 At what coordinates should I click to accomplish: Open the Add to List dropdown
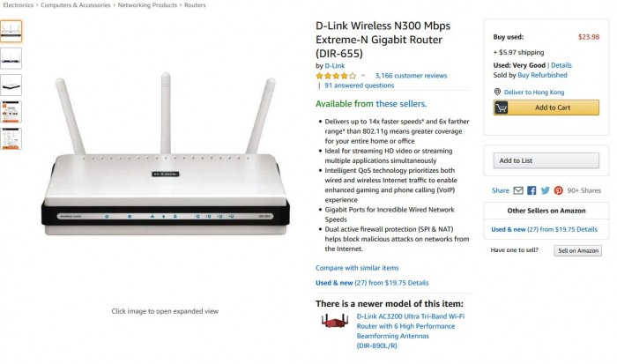click(546, 160)
